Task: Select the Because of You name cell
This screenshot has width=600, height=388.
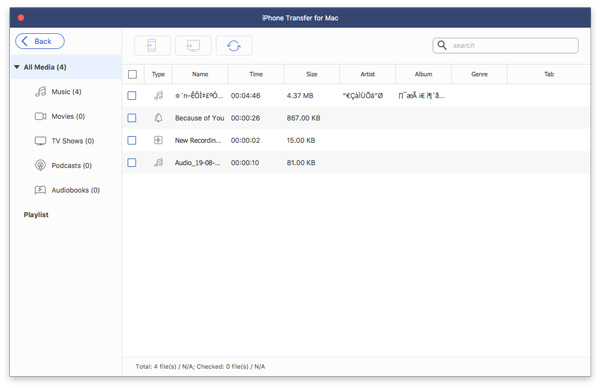Action: [199, 118]
